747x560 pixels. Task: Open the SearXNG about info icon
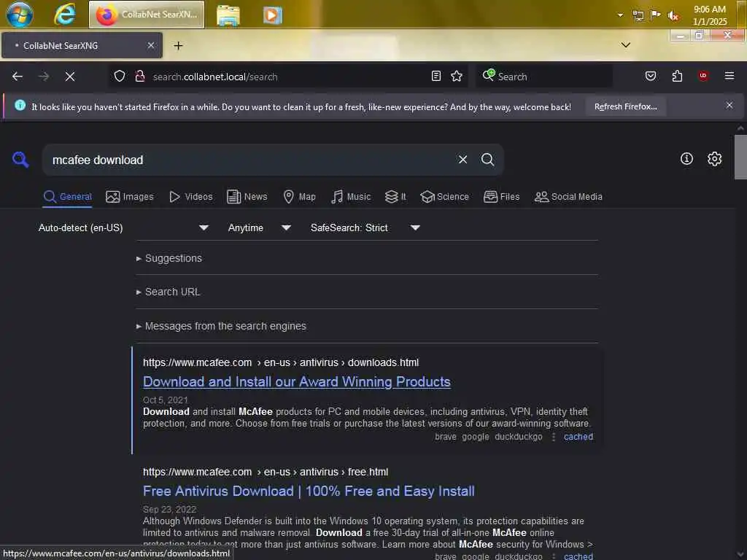(x=686, y=159)
